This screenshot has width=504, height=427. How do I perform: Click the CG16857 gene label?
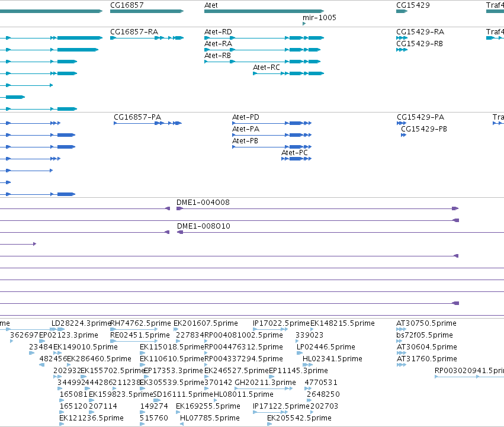tap(127, 5)
